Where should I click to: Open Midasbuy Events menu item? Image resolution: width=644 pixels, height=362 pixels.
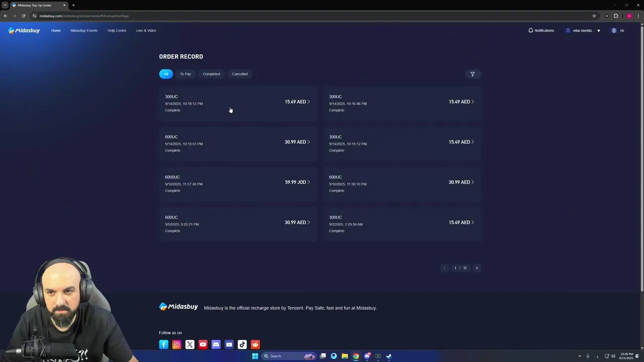(84, 30)
